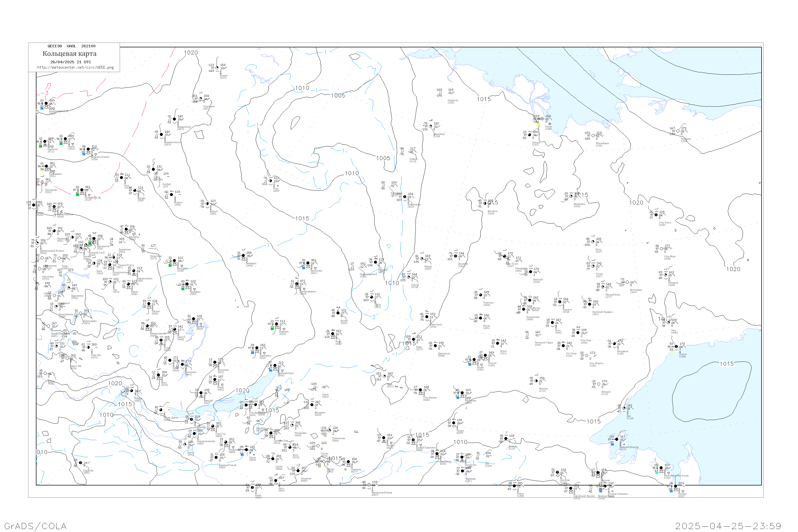Viewport: 798px width, 532px height.
Task: Click the 'Кольцевая карта' map title
Action: 69,54
